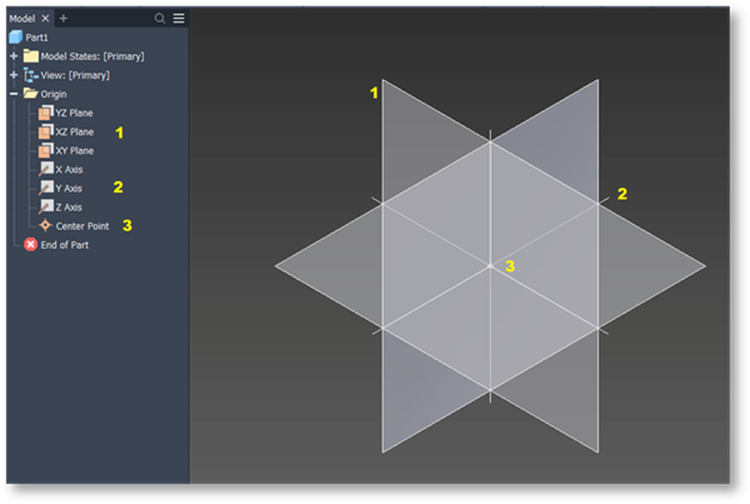Click the End of Part red icon
750x504 pixels.
(31, 244)
